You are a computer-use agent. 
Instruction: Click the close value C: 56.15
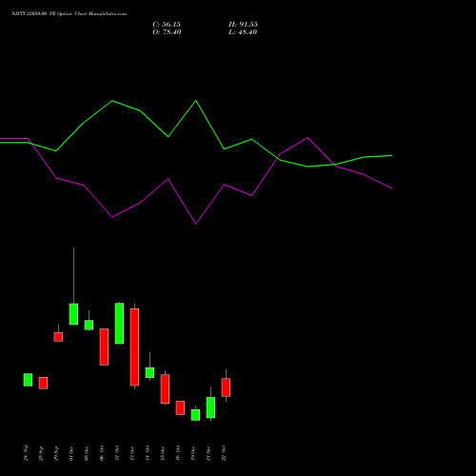coord(167,25)
